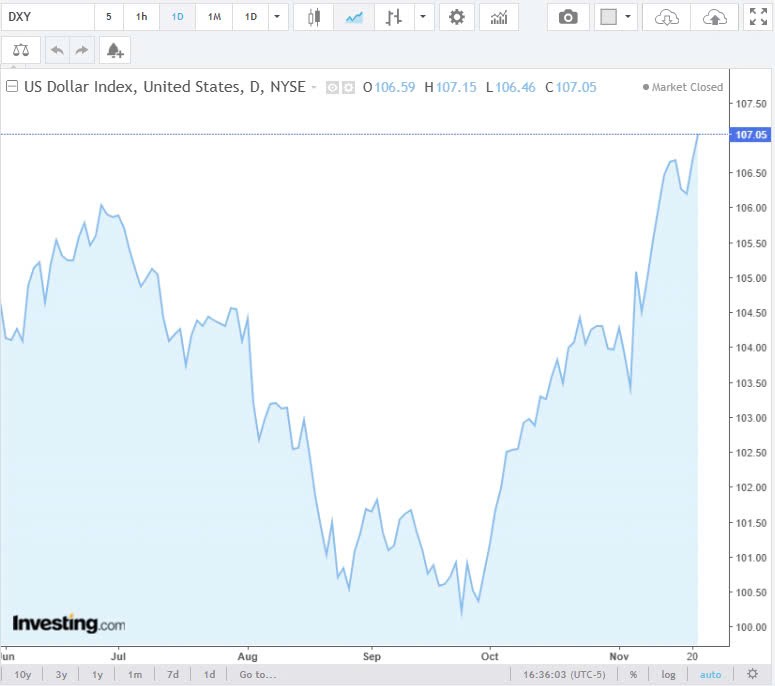Open compare symbols scales icon
Screen dimensions: 775x686
pyautogui.click(x=21, y=50)
